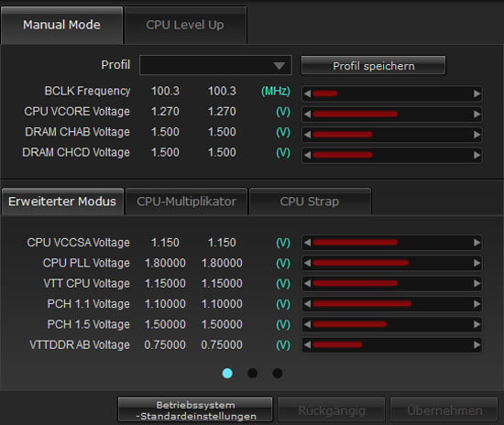Adjust the CPU VCCSA Voltage slider
The height and width of the screenshot is (425, 504).
[392, 243]
